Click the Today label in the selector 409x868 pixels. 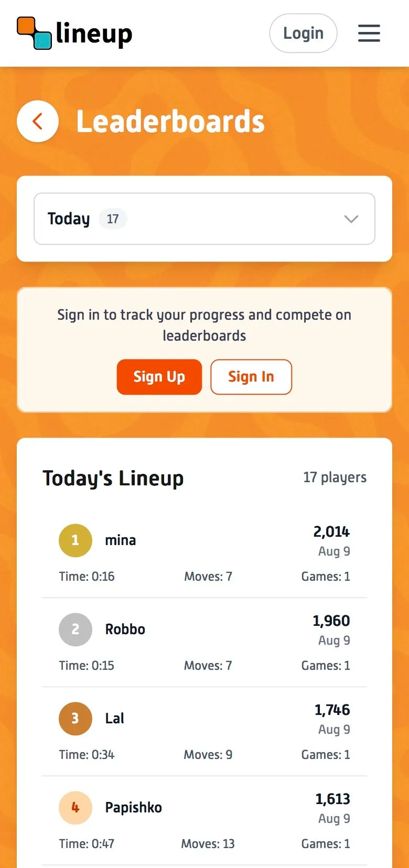point(68,219)
